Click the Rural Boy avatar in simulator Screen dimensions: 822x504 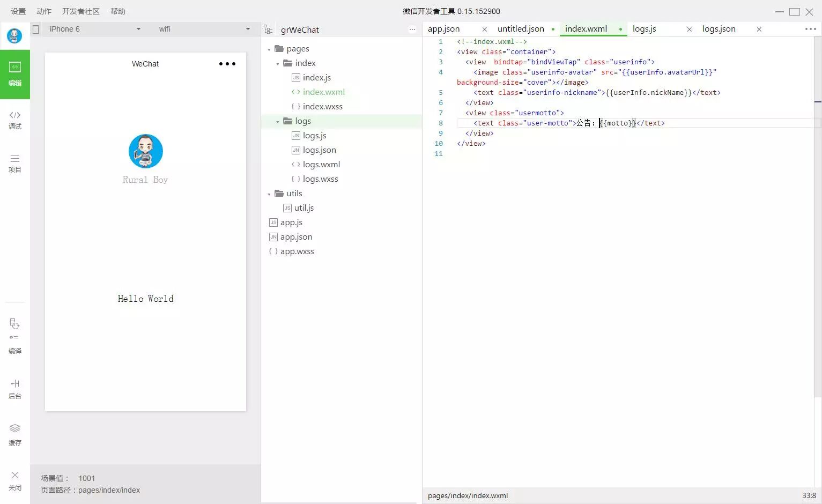point(146,151)
